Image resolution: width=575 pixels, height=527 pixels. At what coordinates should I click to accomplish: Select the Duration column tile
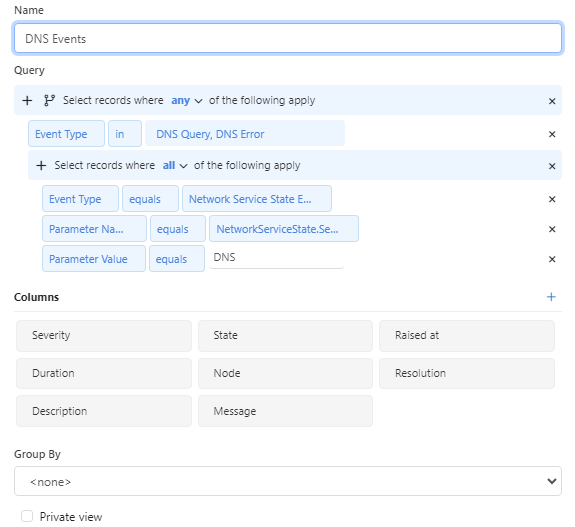click(104, 373)
